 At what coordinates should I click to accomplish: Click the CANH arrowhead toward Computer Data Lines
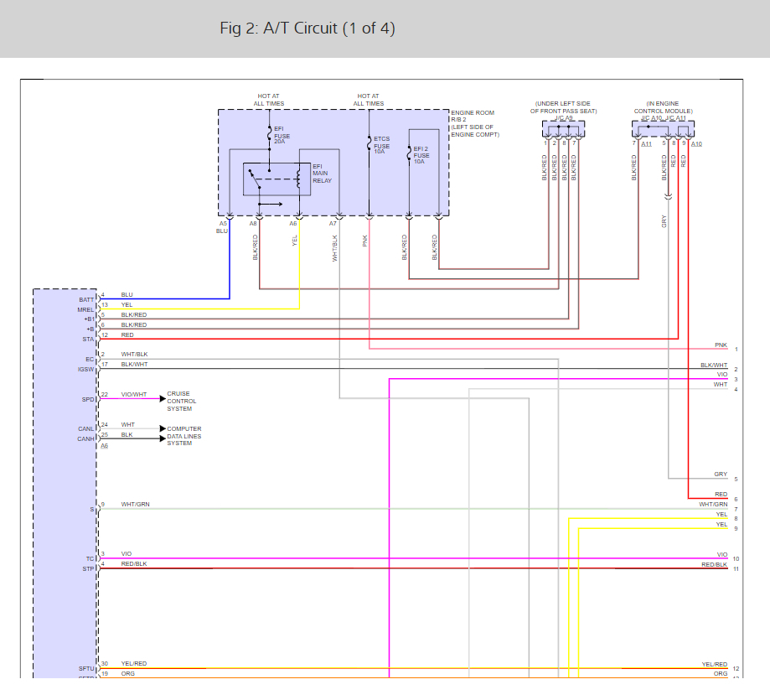click(162, 437)
